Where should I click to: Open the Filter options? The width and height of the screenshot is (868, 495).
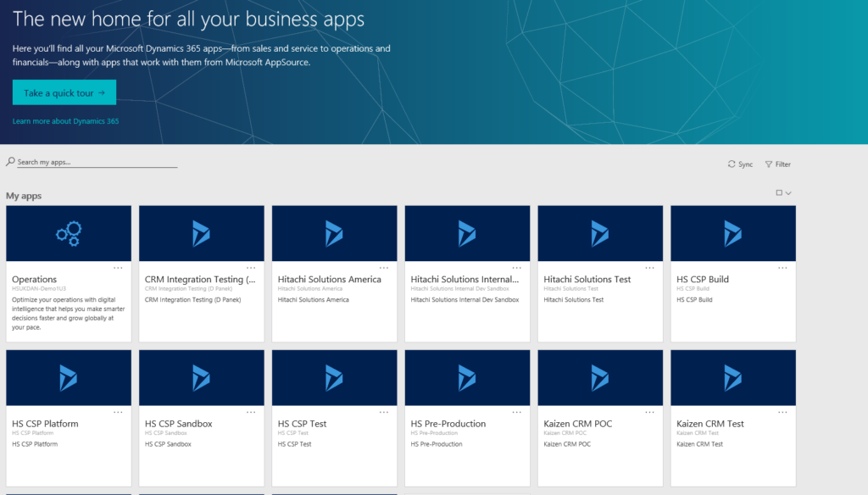pyautogui.click(x=778, y=164)
